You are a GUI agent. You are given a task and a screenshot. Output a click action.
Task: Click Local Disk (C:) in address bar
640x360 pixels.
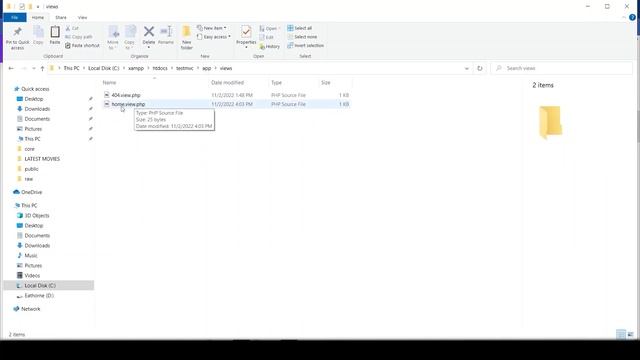coord(104,69)
